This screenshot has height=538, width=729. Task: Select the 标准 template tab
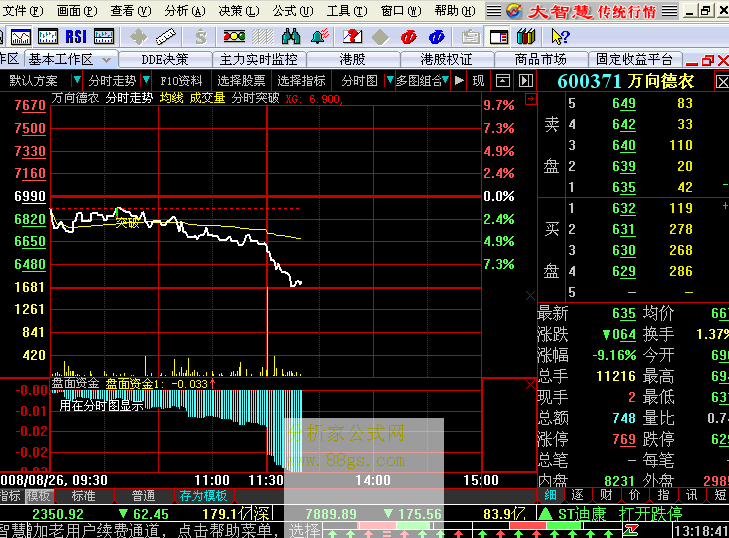[84, 496]
